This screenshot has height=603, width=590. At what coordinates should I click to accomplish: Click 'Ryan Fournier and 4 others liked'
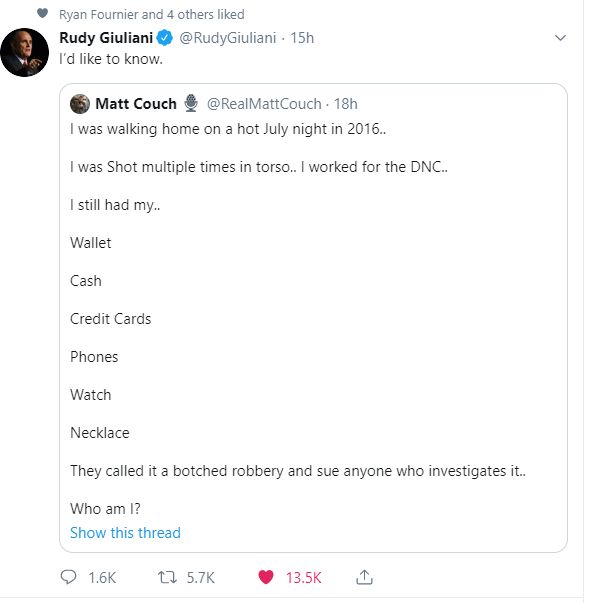pos(153,15)
